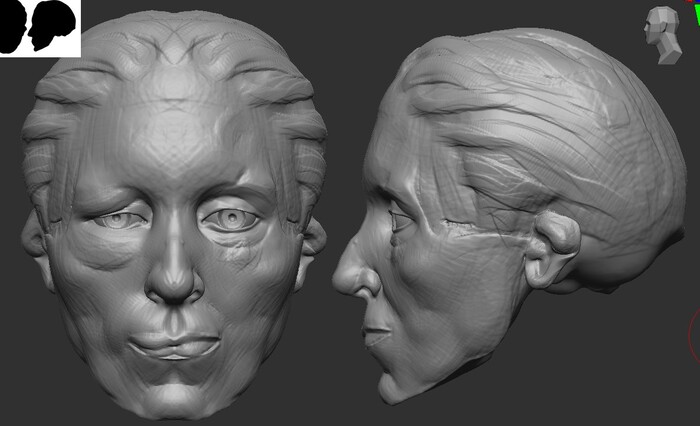
Task: Click the head orientation gizmo
Action: pyautogui.click(x=663, y=35)
